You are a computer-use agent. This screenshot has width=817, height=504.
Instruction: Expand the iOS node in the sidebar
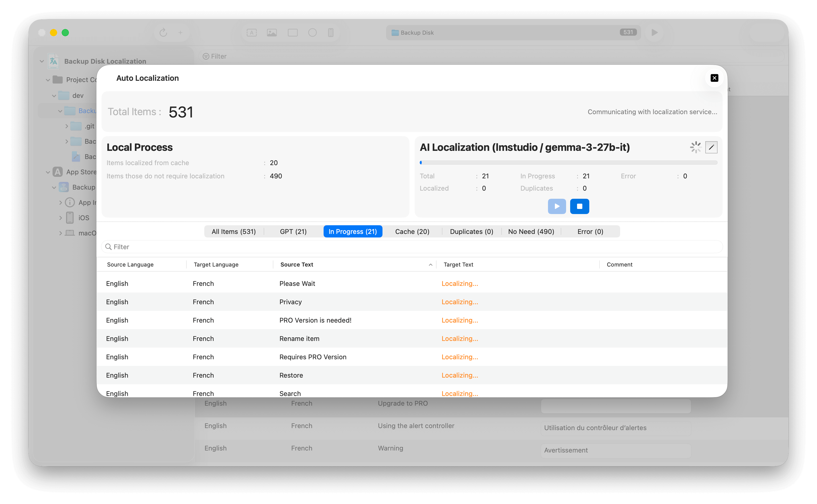(x=60, y=218)
